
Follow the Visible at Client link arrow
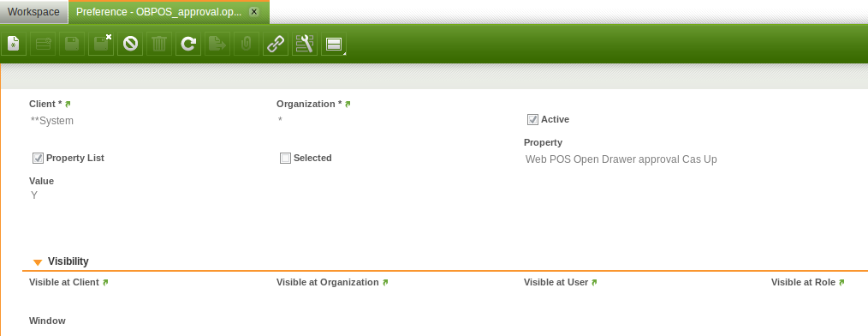pyautogui.click(x=105, y=283)
